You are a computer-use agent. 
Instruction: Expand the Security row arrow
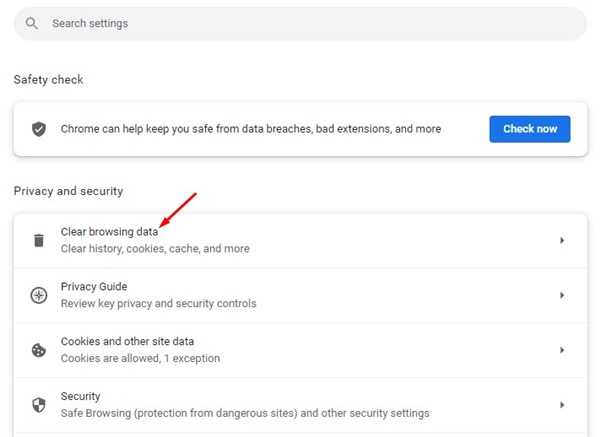[562, 405]
